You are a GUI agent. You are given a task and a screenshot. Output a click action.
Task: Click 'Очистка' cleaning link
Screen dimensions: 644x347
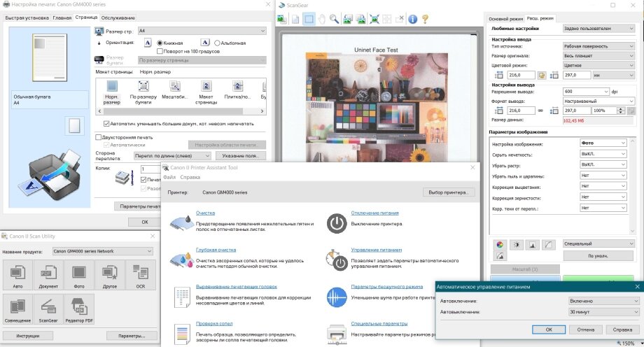(205, 213)
